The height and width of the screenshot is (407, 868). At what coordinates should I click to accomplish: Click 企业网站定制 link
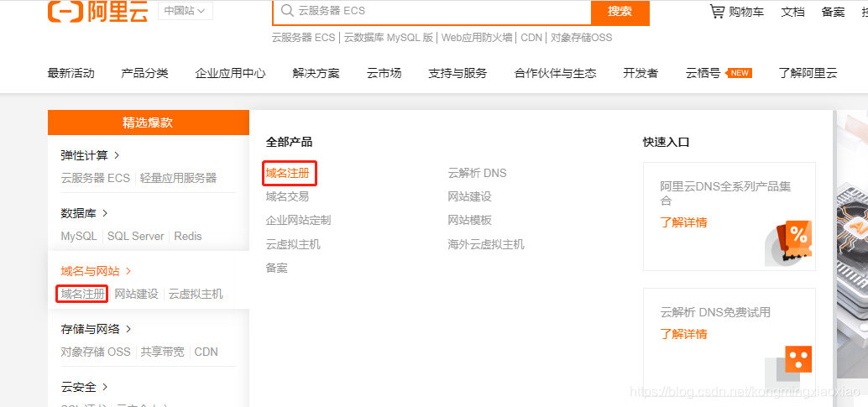click(x=298, y=221)
